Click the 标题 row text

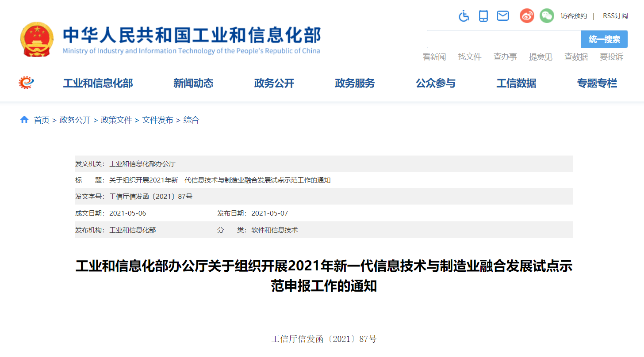click(x=220, y=180)
